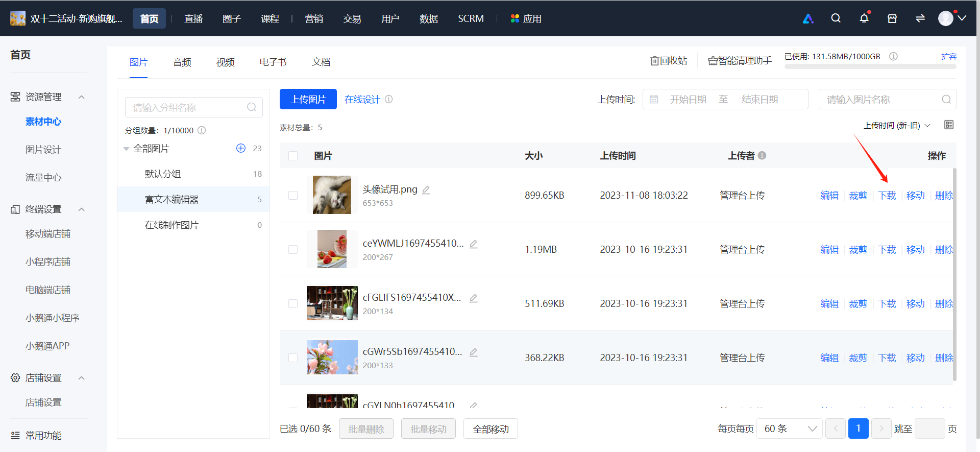Viewport: 980px width, 452px height.
Task: Click the table vertical scrollbar
Action: 954,274
